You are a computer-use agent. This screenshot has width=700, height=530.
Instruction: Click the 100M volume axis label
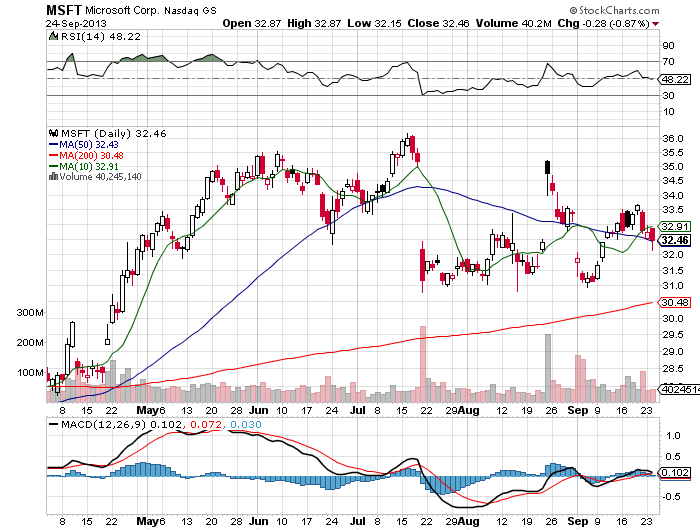(30, 373)
